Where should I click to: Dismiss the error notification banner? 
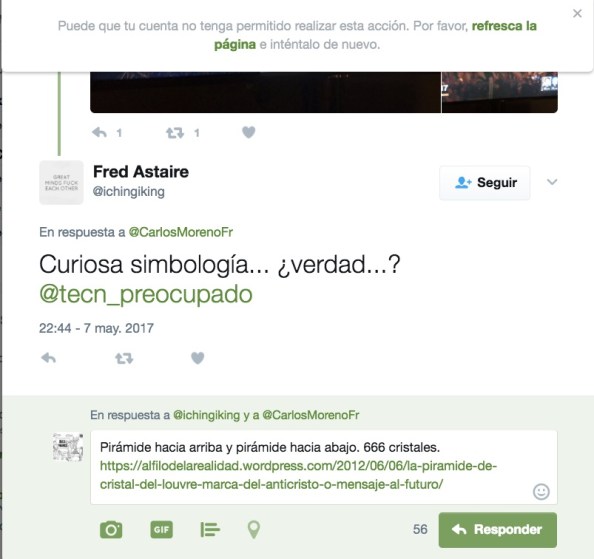coord(577,14)
